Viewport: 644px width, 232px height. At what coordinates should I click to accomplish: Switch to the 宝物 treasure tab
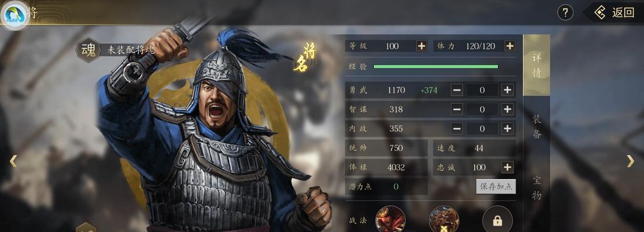click(537, 188)
